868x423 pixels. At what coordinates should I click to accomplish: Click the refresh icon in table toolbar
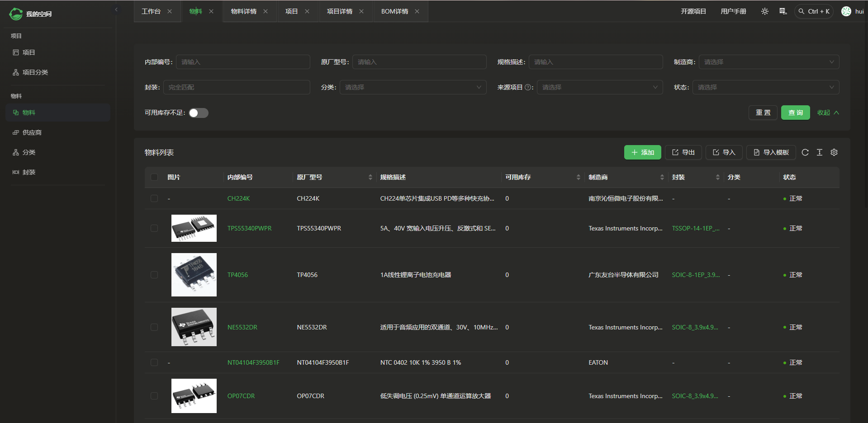(x=805, y=153)
